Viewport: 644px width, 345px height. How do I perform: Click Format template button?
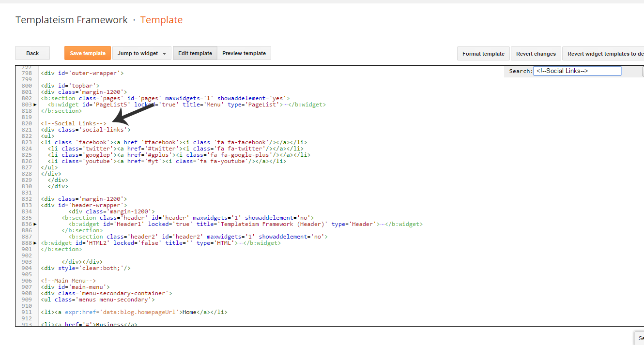point(483,54)
